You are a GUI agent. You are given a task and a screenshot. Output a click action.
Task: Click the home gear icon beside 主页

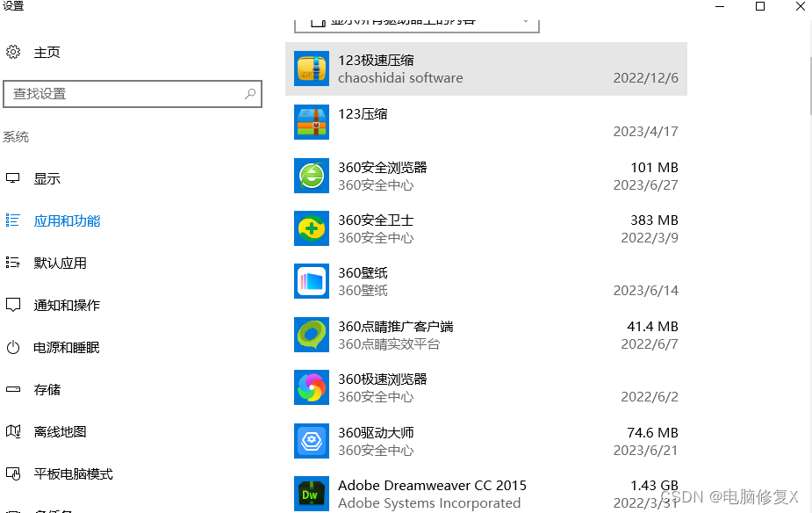point(13,52)
